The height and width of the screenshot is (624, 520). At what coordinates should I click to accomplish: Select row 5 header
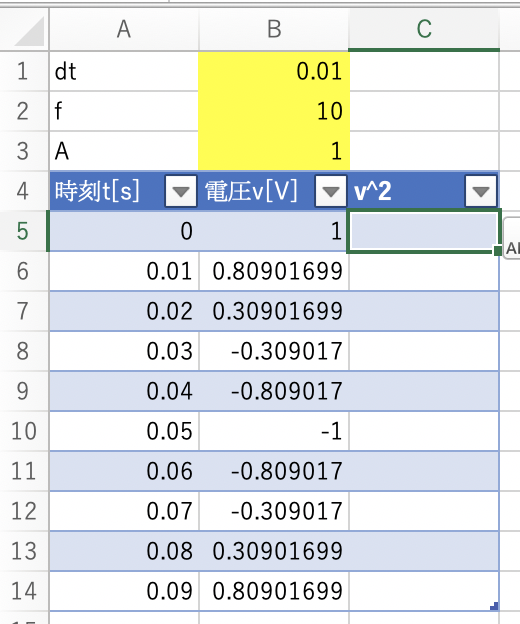(x=24, y=231)
